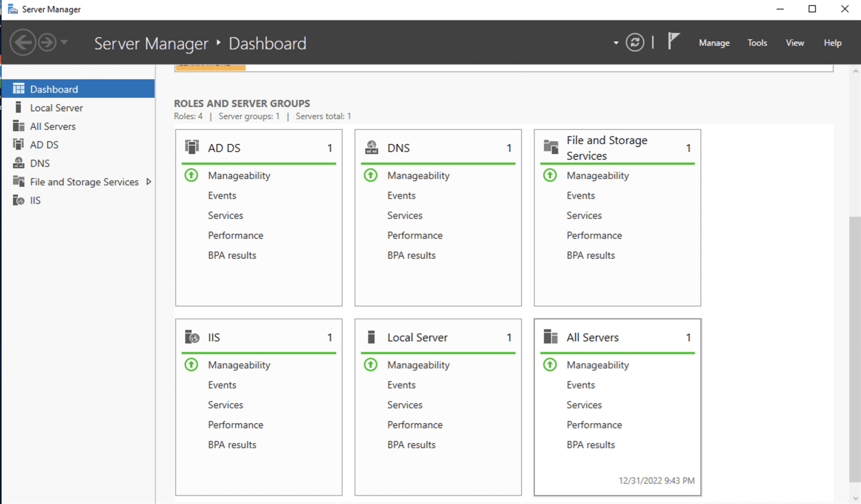Open Events link in DNS tile
The height and width of the screenshot is (504, 861).
(401, 196)
